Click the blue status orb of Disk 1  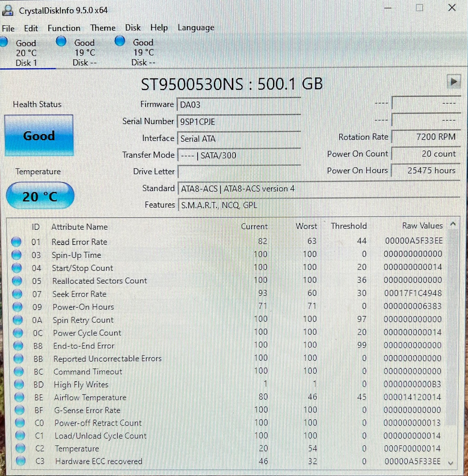4,42
